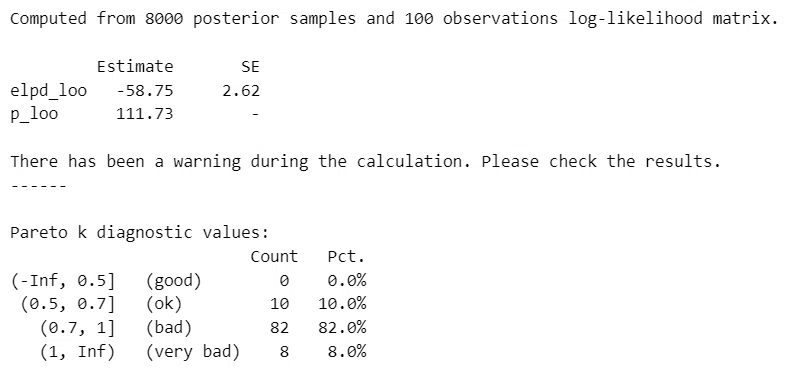Screen dimensions: 787x368
Task: Select the Estimate column header
Action: coord(135,66)
